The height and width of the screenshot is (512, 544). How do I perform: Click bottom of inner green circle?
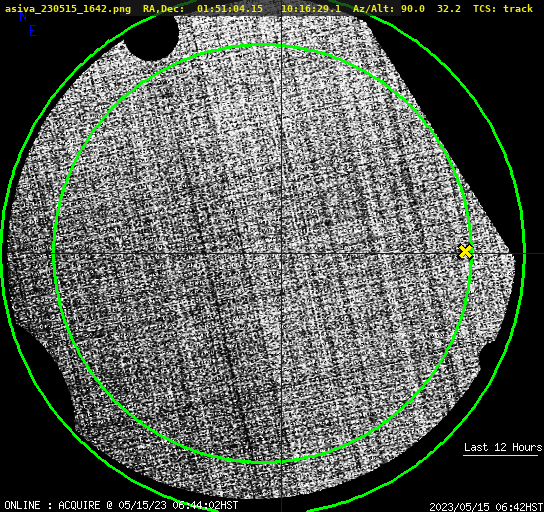point(263,462)
